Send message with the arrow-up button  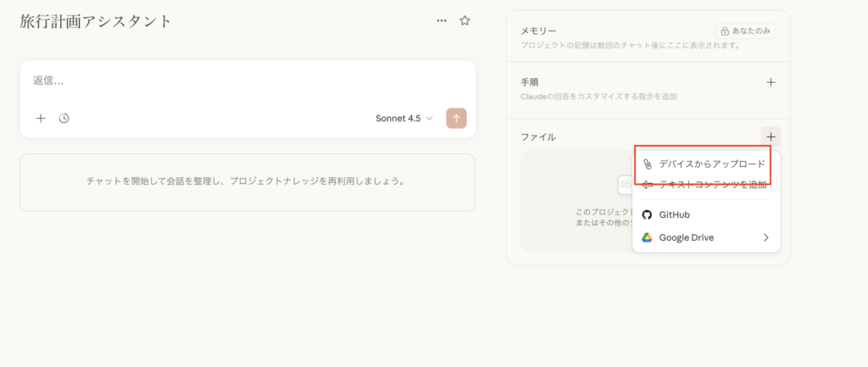point(456,118)
